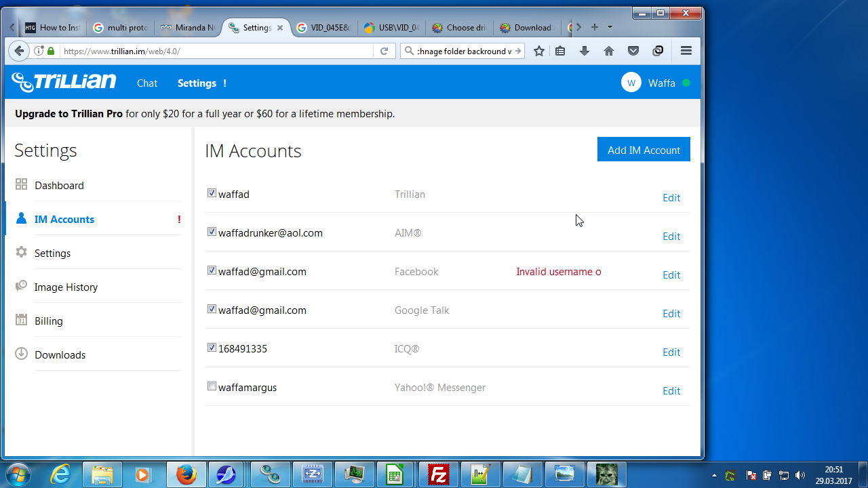868x488 pixels.
Task: Uncheck the waffad Trillian account checkbox
Action: tap(212, 193)
